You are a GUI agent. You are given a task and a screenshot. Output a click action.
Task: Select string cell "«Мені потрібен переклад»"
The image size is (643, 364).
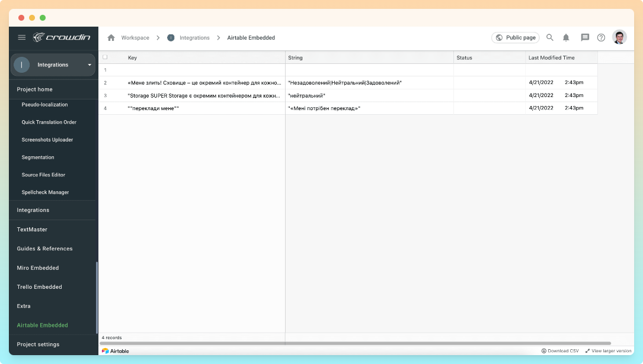[x=369, y=108]
